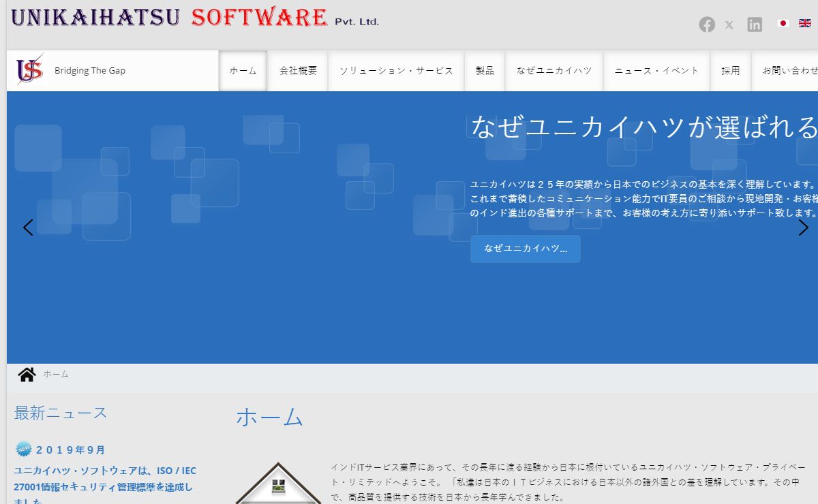The width and height of the screenshot is (818, 504).
Task: Click the ホーム breadcrumb text
Action: click(x=56, y=374)
